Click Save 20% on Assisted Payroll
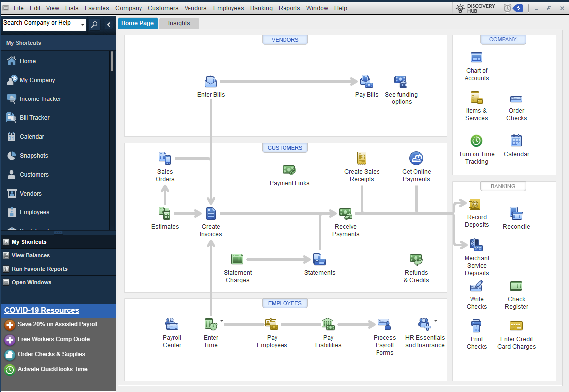 coord(57,324)
